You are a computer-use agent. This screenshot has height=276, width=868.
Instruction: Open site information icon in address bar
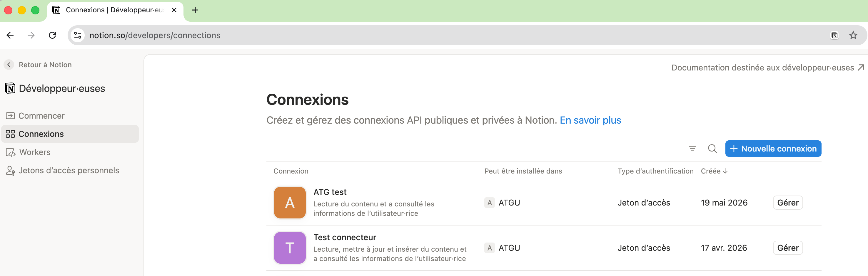[78, 35]
